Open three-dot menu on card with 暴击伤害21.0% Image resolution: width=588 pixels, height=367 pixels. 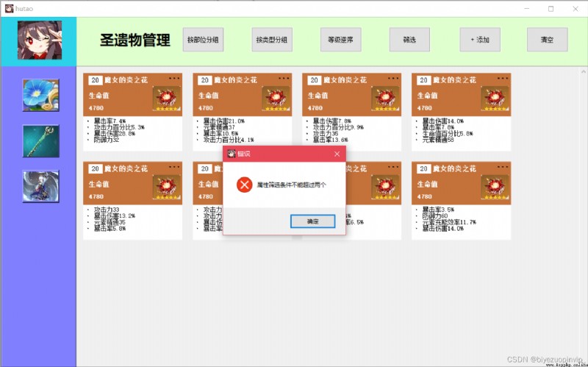(284, 79)
